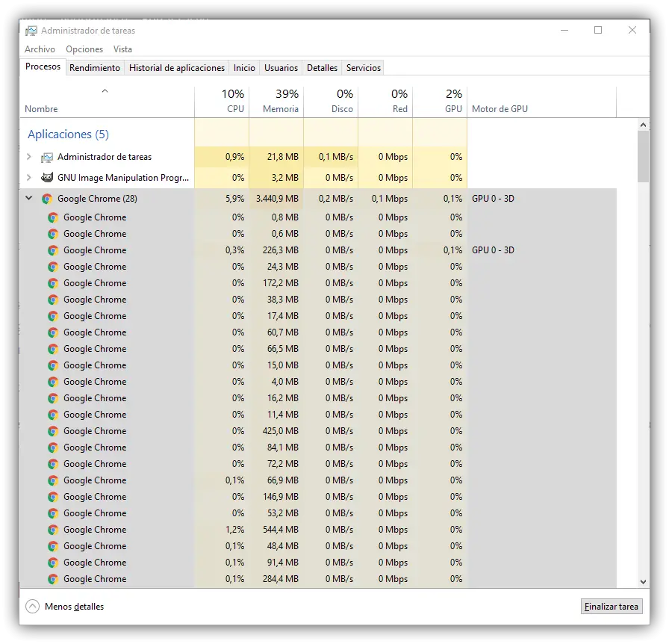
Task: Sort by Motor de GPU column header
Action: point(542,101)
